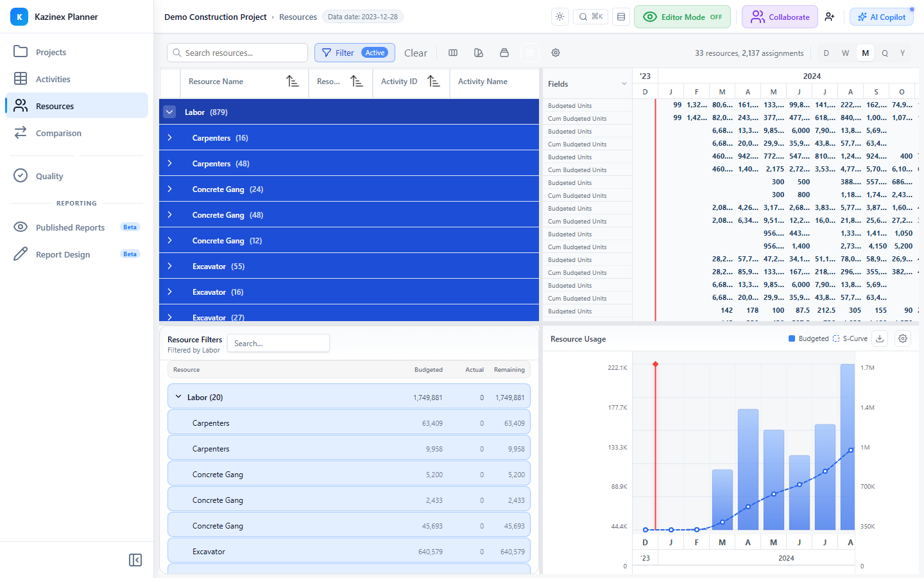924x578 pixels.
Task: Toggle the S-Curve series in chart legend
Action: [850, 338]
